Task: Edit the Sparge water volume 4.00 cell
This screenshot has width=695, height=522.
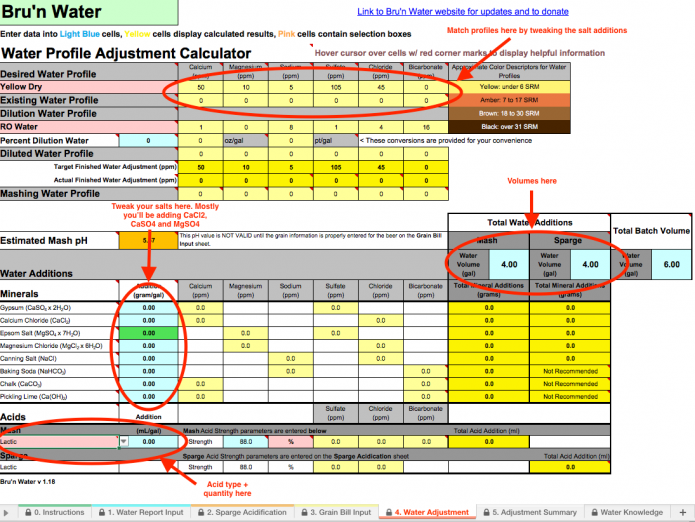Action: click(x=590, y=265)
